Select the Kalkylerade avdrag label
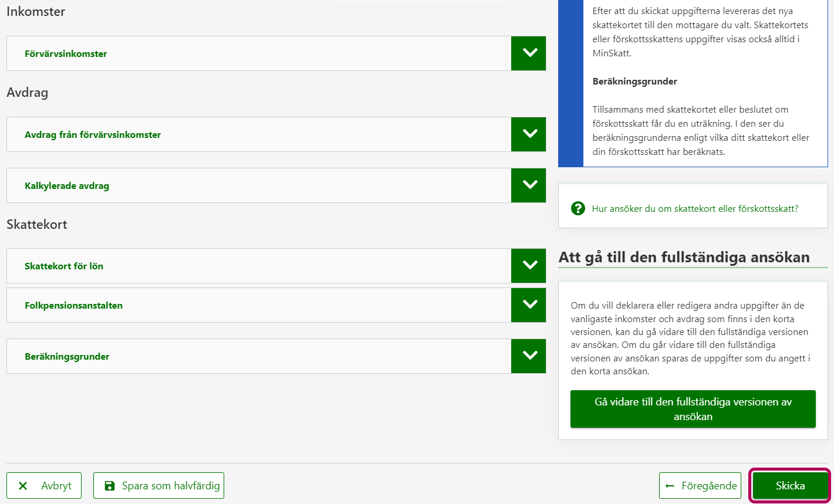The height and width of the screenshot is (504, 834). [67, 186]
